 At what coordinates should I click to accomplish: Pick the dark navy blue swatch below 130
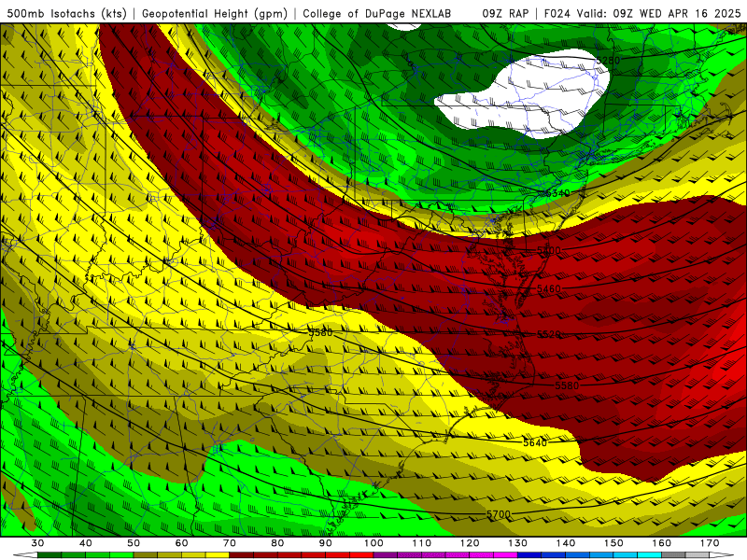tap(529, 555)
